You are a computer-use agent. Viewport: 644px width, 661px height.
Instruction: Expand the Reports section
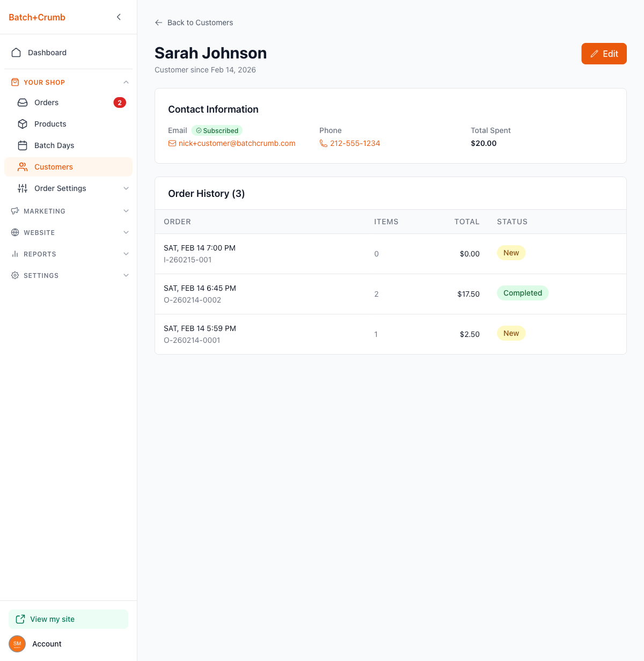point(126,254)
